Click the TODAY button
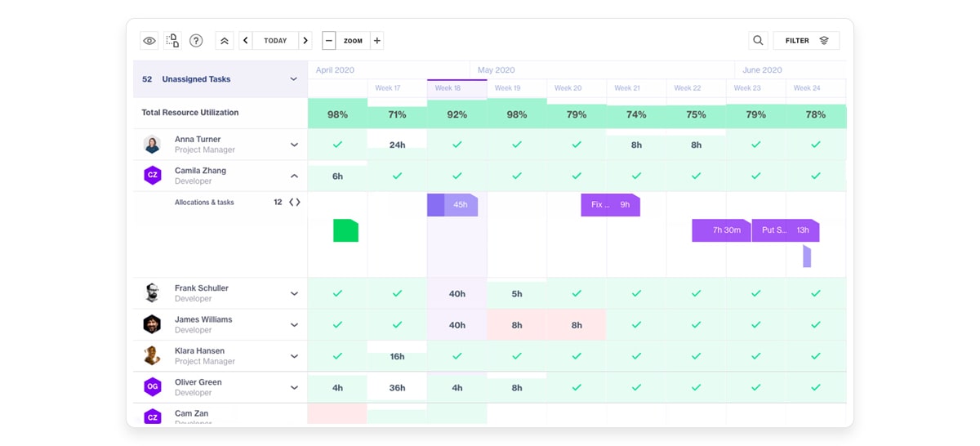980x446 pixels. click(275, 41)
